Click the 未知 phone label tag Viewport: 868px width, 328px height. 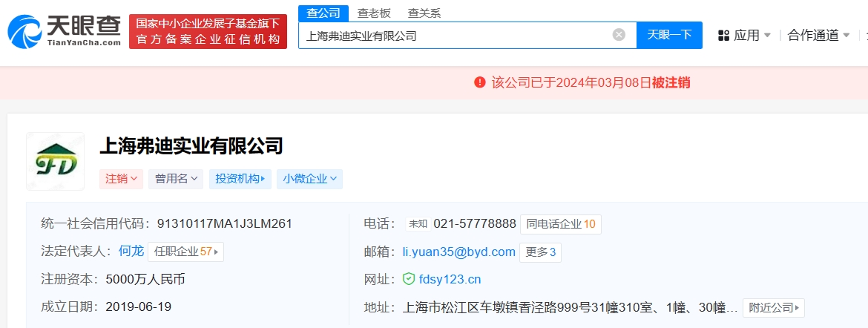tap(418, 224)
